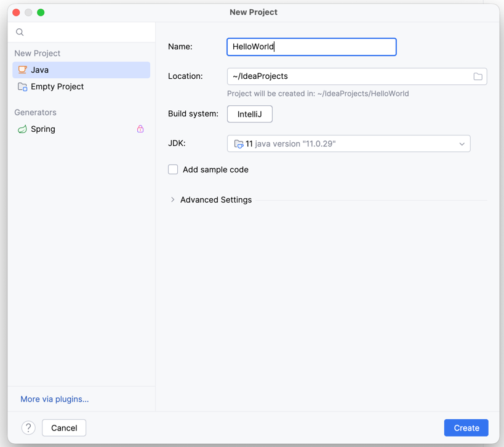Screen dimensions: 504x447
Task: Open the JDK version dropdown arrow
Action: click(462, 144)
